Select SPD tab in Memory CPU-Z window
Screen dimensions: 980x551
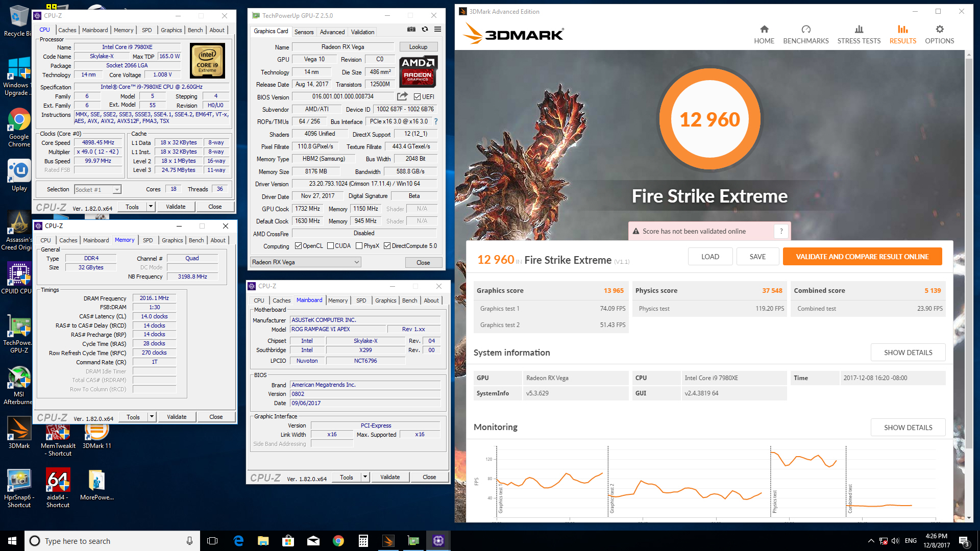pyautogui.click(x=148, y=240)
